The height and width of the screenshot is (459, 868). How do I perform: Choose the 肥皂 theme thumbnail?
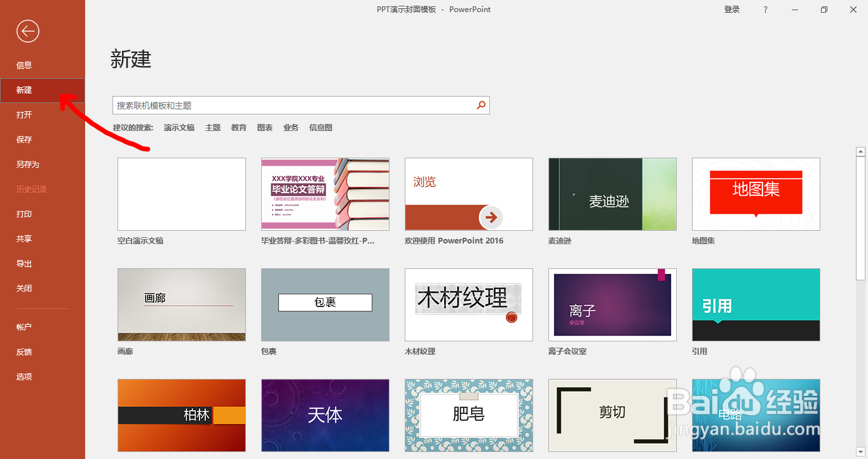pos(469,415)
